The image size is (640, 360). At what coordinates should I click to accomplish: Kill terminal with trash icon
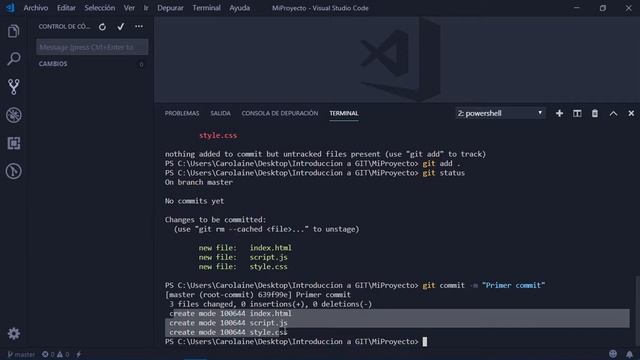pos(595,113)
